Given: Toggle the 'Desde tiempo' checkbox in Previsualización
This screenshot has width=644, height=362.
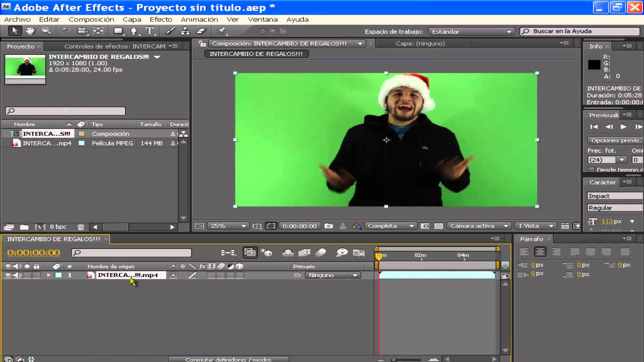Looking at the screenshot, I should pyautogui.click(x=591, y=170).
